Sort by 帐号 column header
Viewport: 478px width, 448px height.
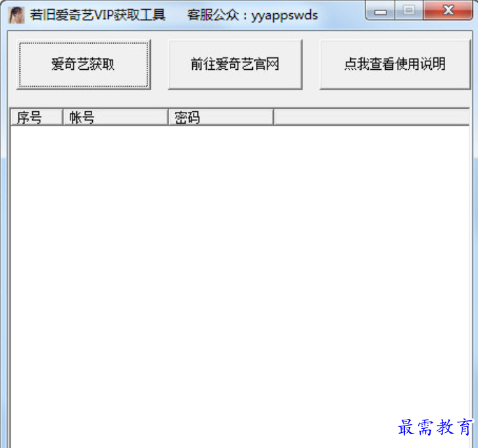(115, 117)
